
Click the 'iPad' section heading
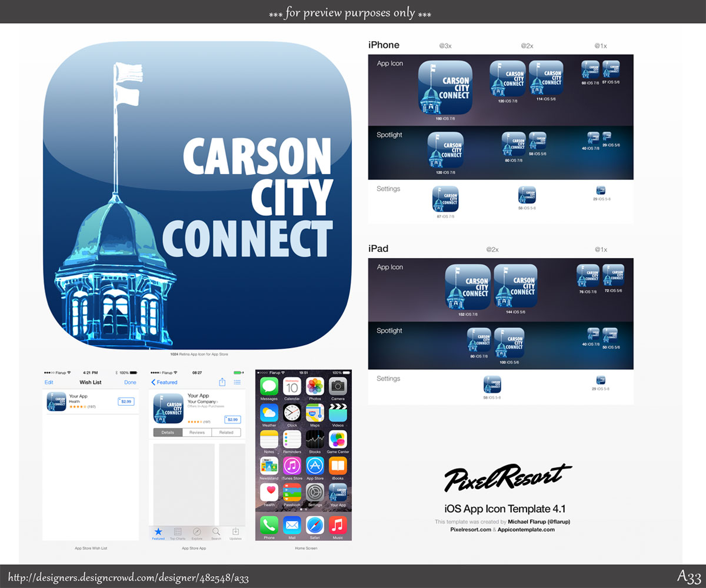pos(378,249)
